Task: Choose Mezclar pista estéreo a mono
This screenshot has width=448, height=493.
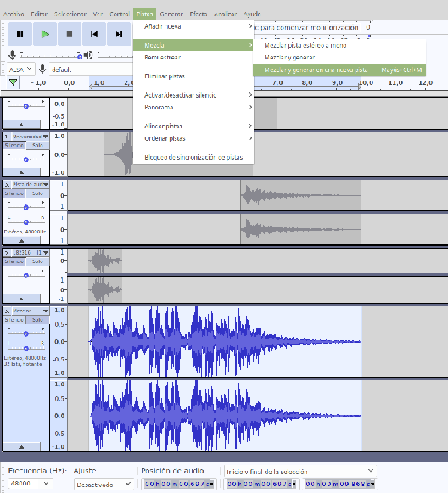Action: pyautogui.click(x=339, y=45)
